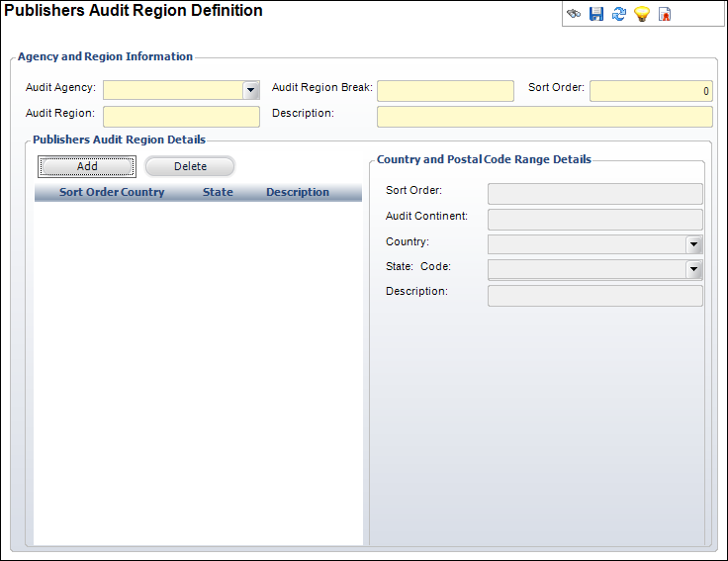Click the yellow Description input field
The image size is (728, 561).
click(545, 117)
